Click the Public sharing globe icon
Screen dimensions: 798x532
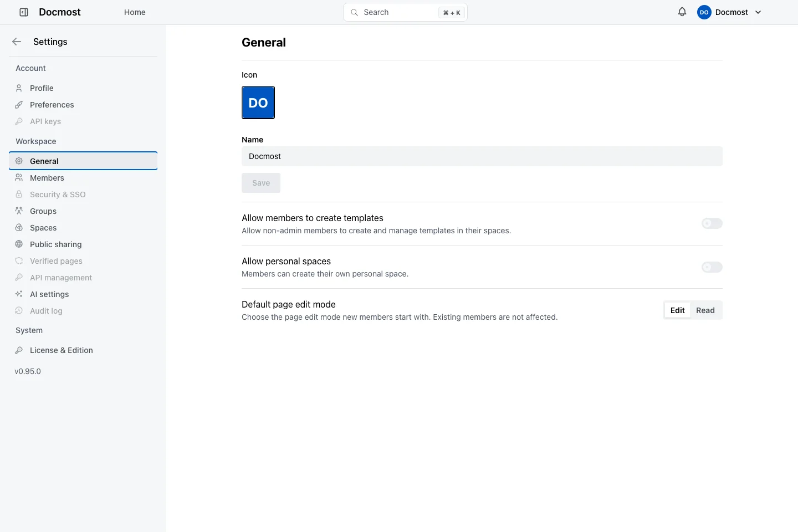point(19,244)
